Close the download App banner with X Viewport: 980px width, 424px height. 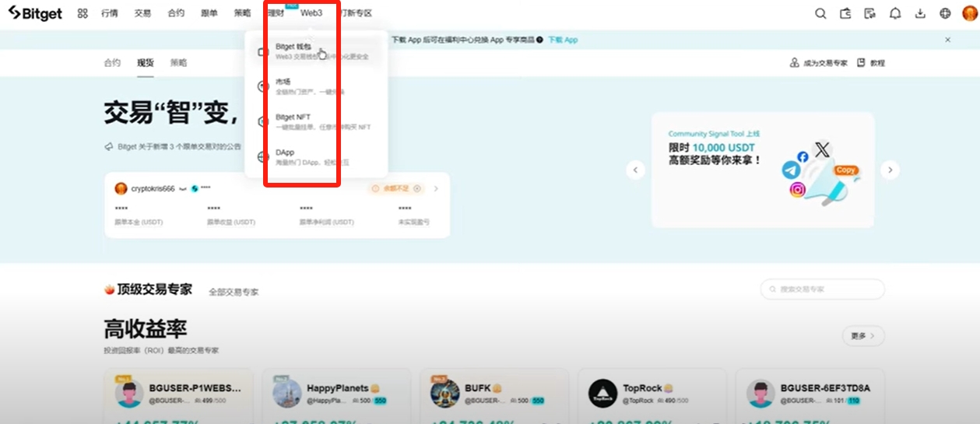pyautogui.click(x=947, y=40)
